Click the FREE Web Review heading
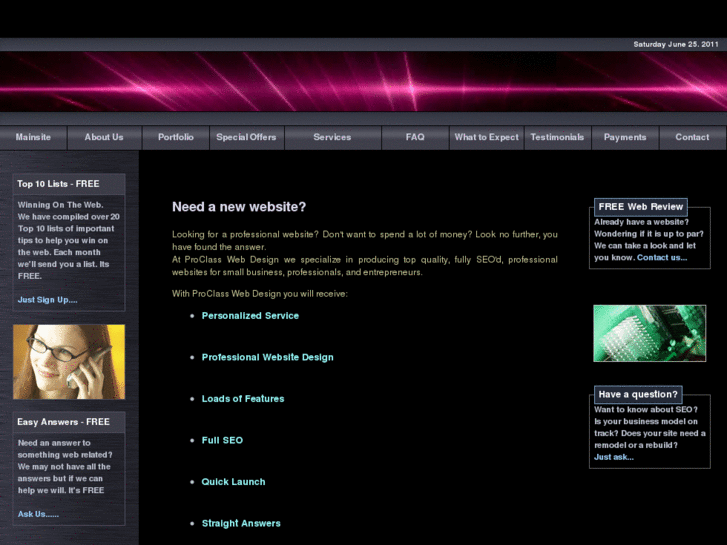The height and width of the screenshot is (545, 727). (x=641, y=207)
